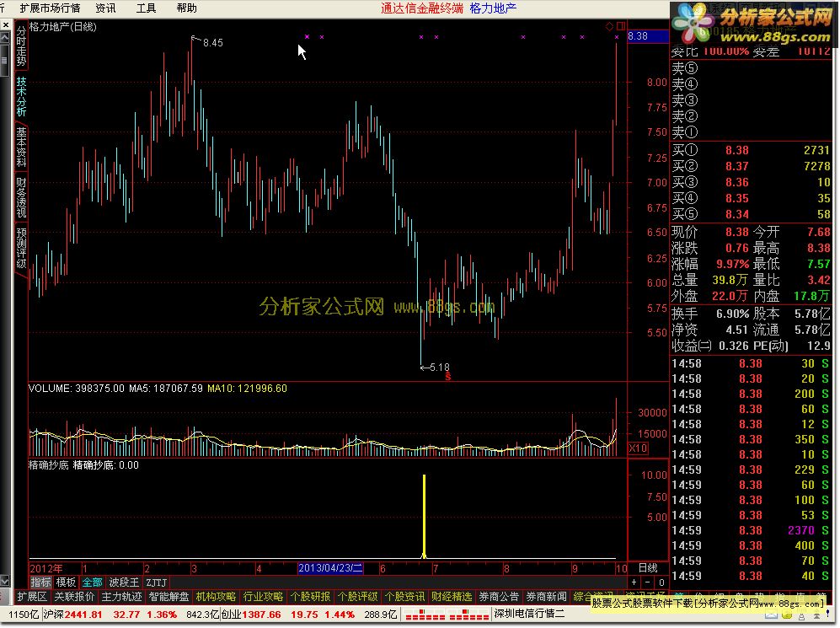Select the 模板 tab below the chart
Screen dimensions: 840x628
pos(67,582)
